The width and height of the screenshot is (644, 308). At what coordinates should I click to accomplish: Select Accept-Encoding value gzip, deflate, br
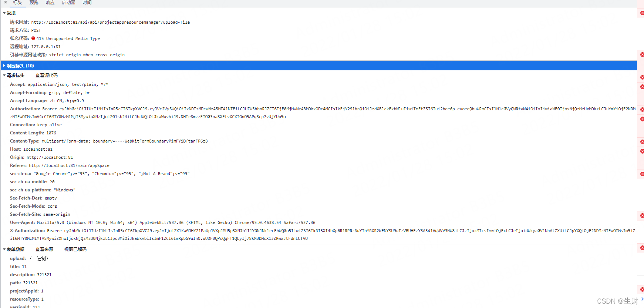coord(70,93)
